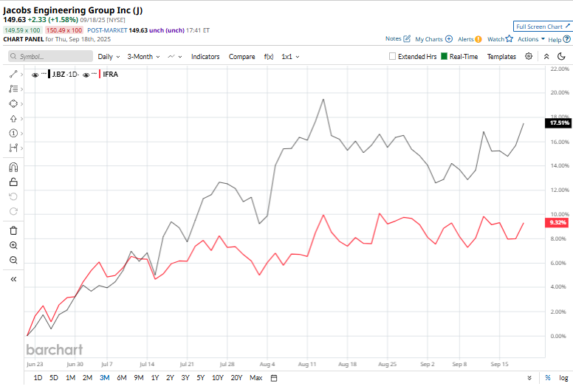The width and height of the screenshot is (573, 392).
Task: Toggle the log scale button
Action: tap(563, 378)
